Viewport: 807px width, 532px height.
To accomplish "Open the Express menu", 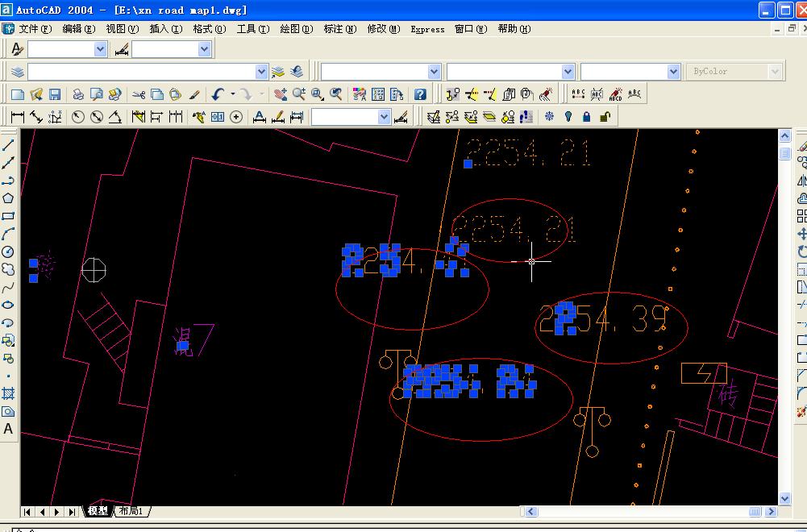I will 427,29.
